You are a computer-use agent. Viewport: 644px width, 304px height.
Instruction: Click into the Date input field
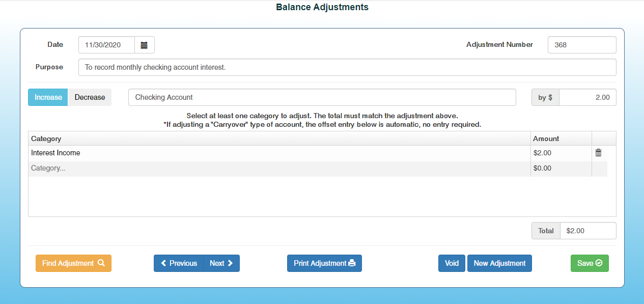(106, 45)
